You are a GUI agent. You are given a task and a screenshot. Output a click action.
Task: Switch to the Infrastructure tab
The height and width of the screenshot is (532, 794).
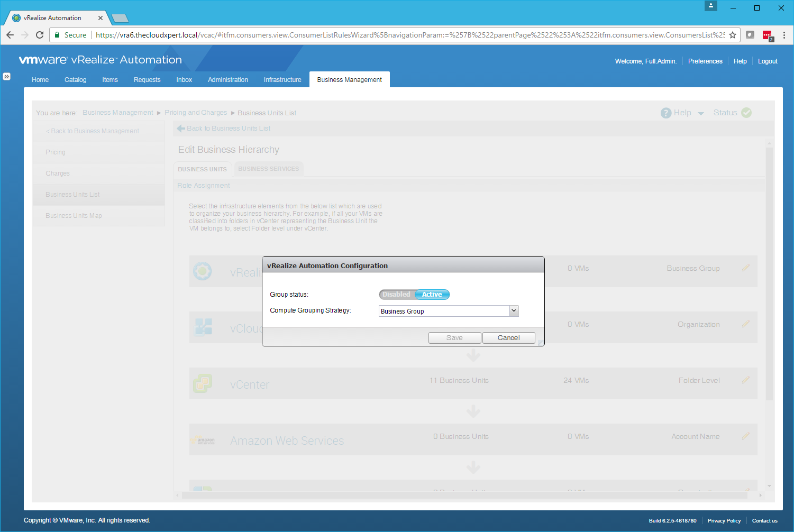[x=282, y=80]
